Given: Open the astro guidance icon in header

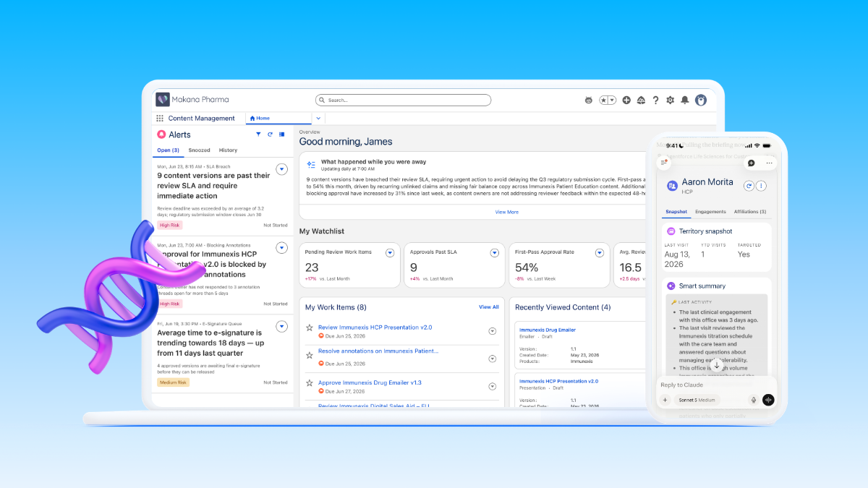Looking at the screenshot, I should (588, 100).
